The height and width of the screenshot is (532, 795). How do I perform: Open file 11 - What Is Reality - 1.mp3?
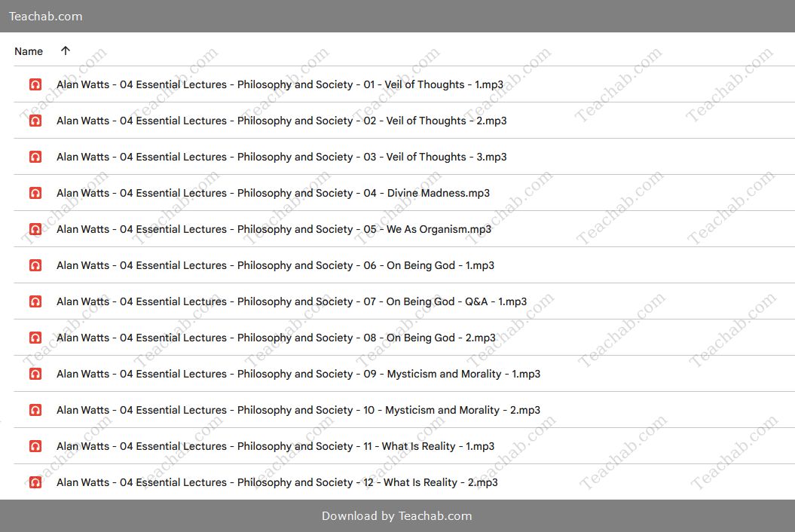point(275,446)
